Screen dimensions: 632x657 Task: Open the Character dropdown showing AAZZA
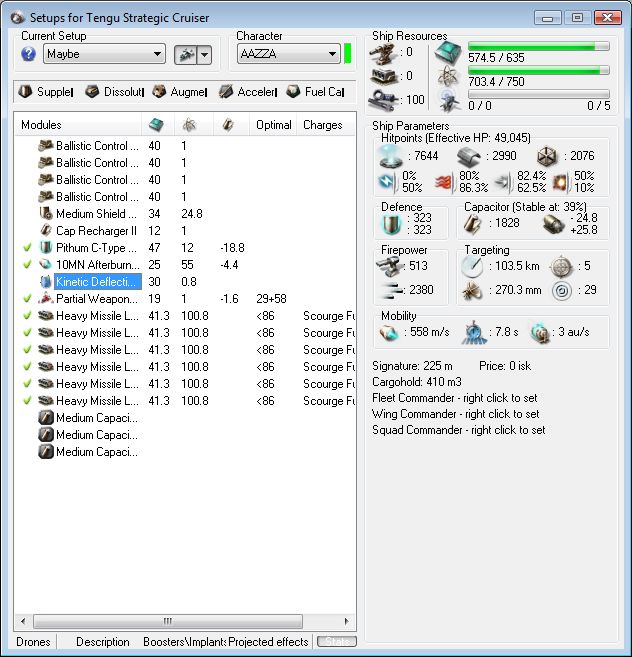pos(289,54)
